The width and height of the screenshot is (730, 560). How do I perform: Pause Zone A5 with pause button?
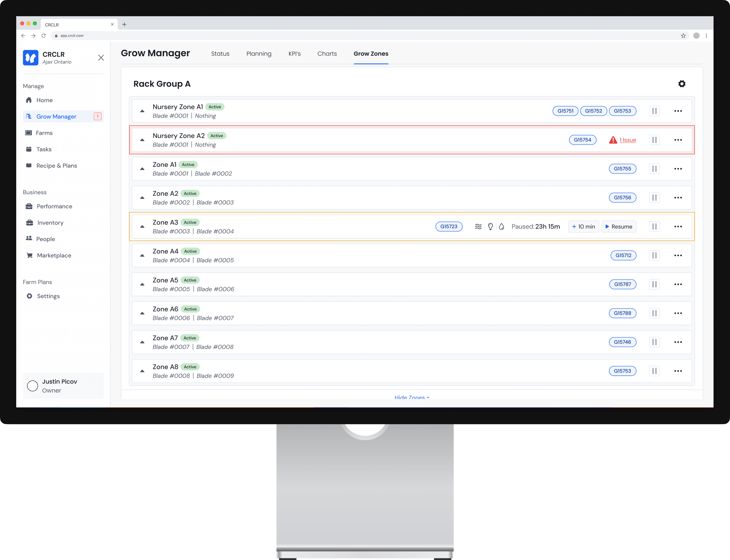click(654, 284)
